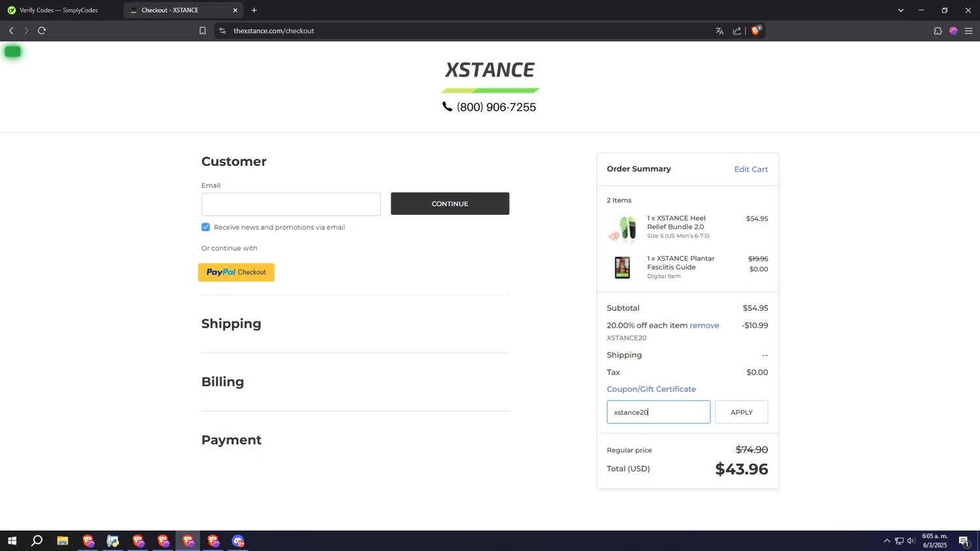Click the 'Shipping' section heading

coord(231,324)
